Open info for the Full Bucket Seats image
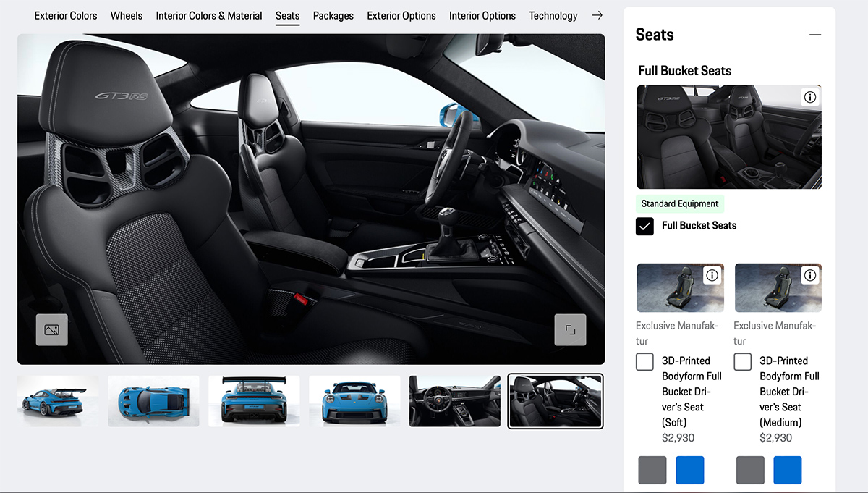Viewport: 868px width, 493px height. pyautogui.click(x=810, y=97)
